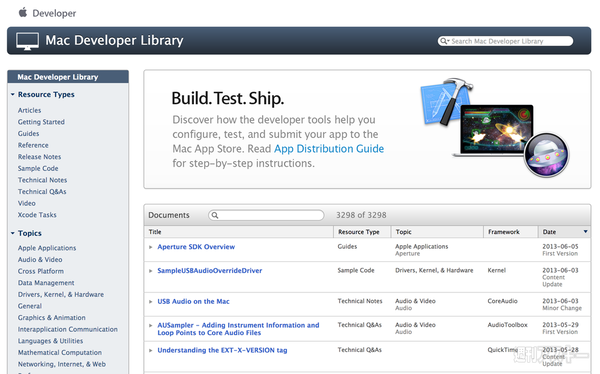Select Interapplication Communication topic
This screenshot has width=600, height=374.
(67, 329)
